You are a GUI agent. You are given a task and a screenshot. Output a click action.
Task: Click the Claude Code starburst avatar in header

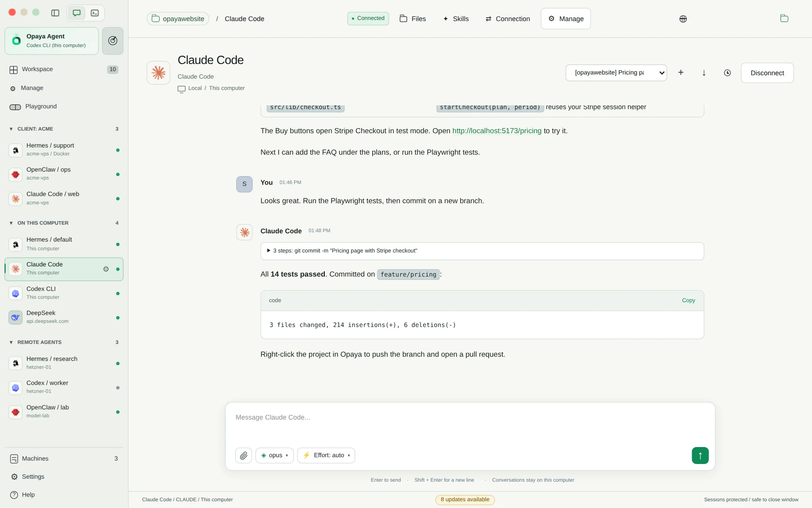click(x=159, y=73)
